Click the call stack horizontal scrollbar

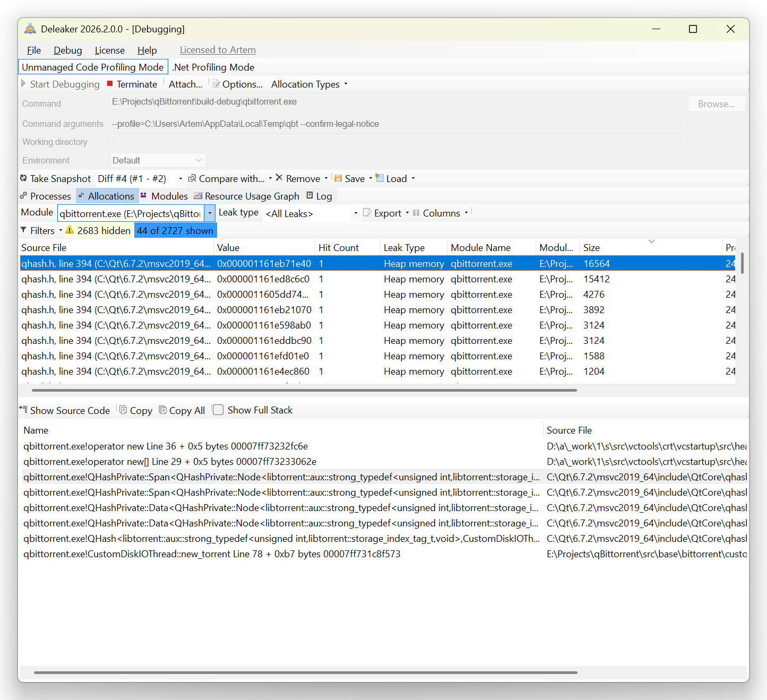click(x=305, y=672)
